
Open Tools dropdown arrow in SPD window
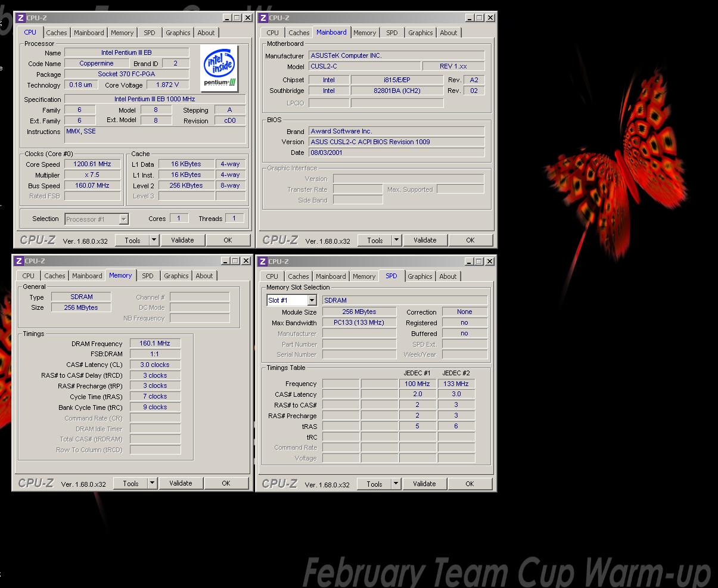(x=396, y=484)
